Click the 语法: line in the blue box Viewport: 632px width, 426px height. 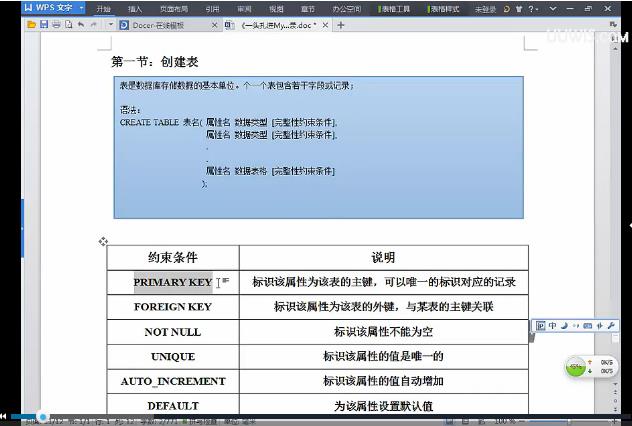[x=130, y=110]
